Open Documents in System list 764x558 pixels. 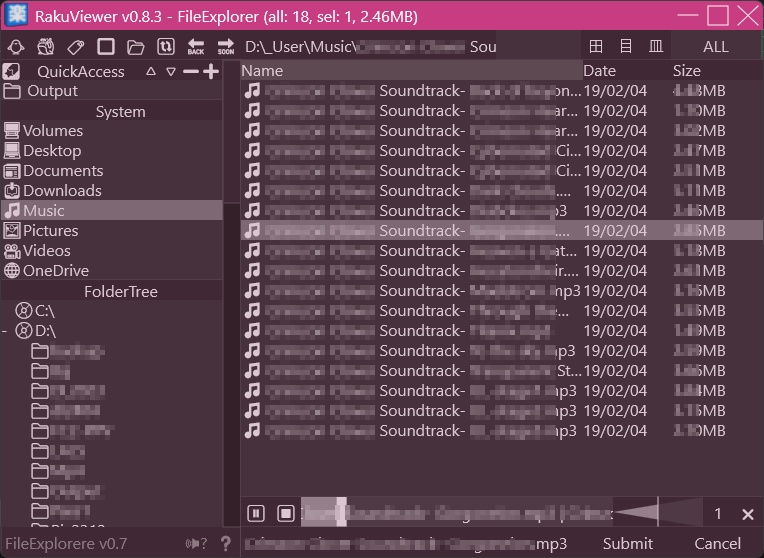(112, 171)
